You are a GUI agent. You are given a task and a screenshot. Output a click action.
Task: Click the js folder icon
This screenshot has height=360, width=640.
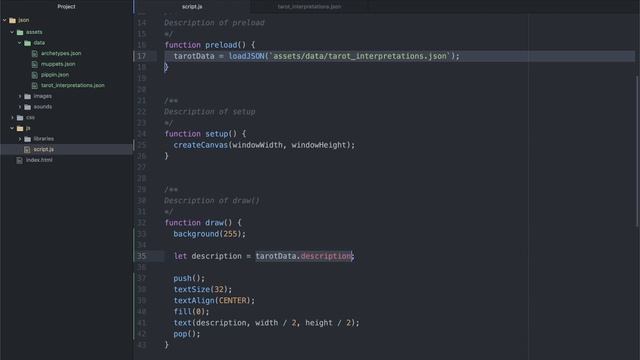click(20, 128)
